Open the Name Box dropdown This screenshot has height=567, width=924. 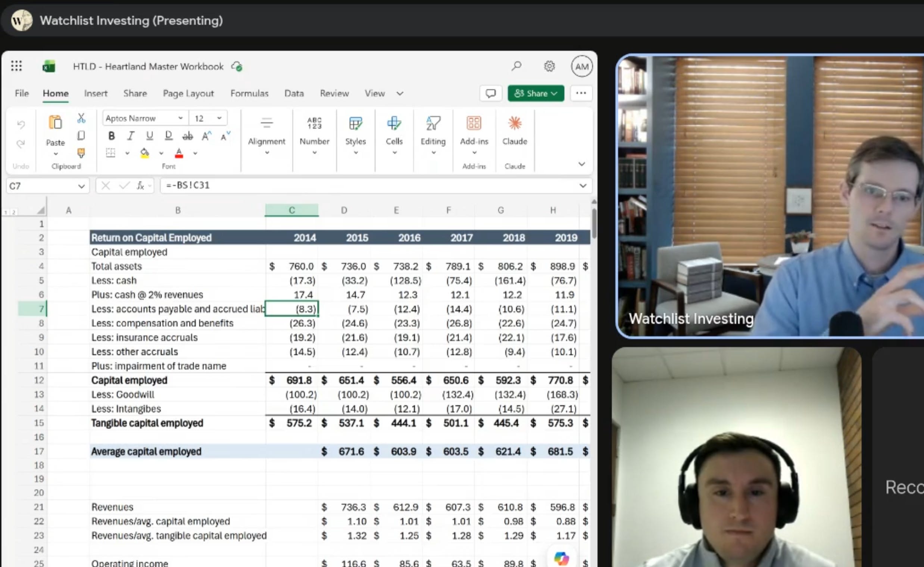click(x=81, y=186)
